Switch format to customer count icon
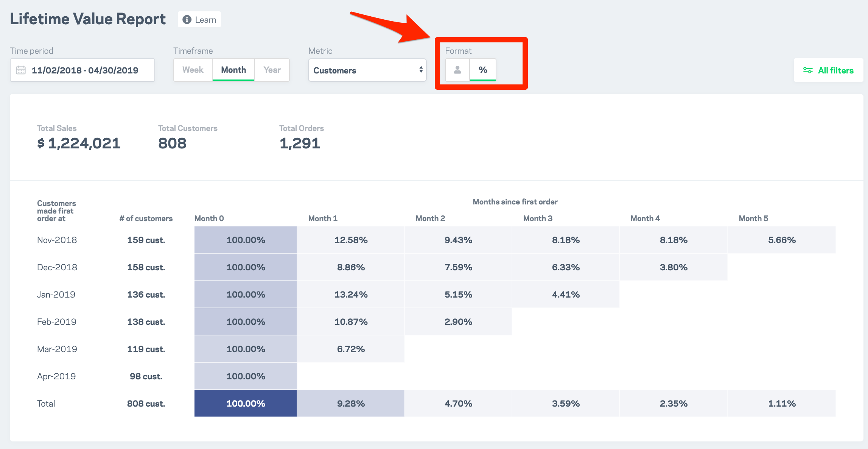This screenshot has height=449, width=868. tap(457, 70)
